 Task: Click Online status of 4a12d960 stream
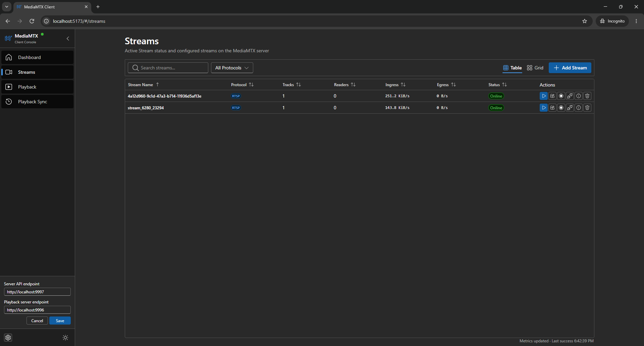pos(496,96)
